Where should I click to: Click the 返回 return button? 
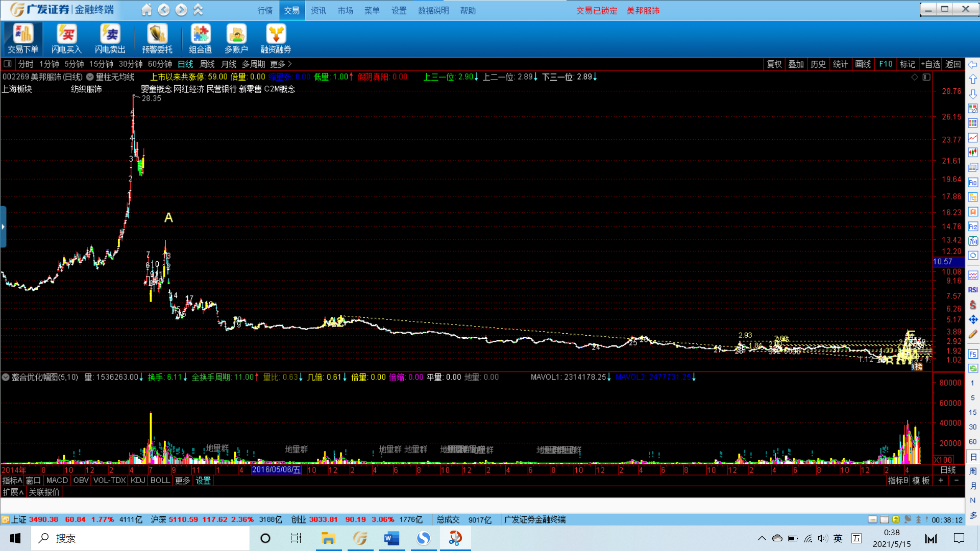pyautogui.click(x=952, y=64)
